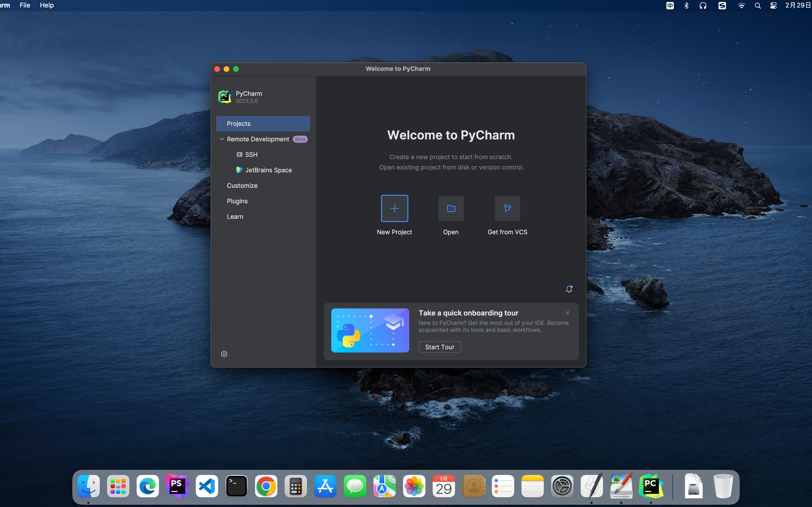This screenshot has width=812, height=507.
Task: Click the Plugins menu item
Action: [x=237, y=201]
